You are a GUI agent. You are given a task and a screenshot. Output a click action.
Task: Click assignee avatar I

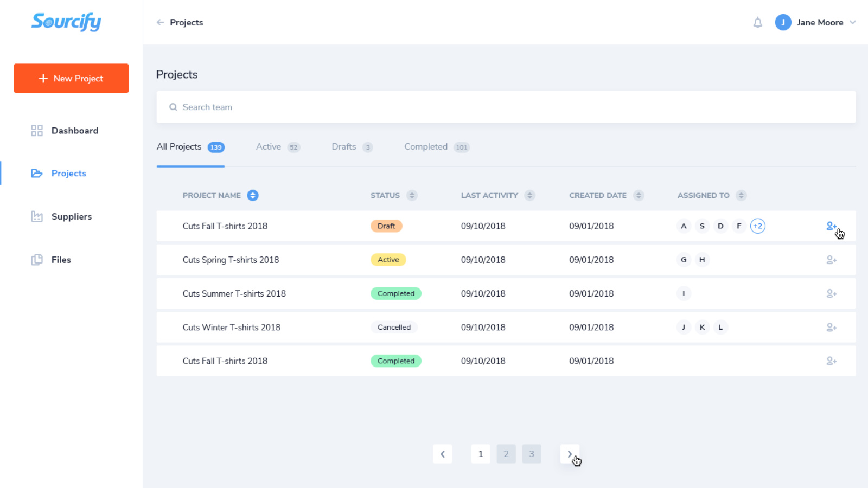point(684,293)
